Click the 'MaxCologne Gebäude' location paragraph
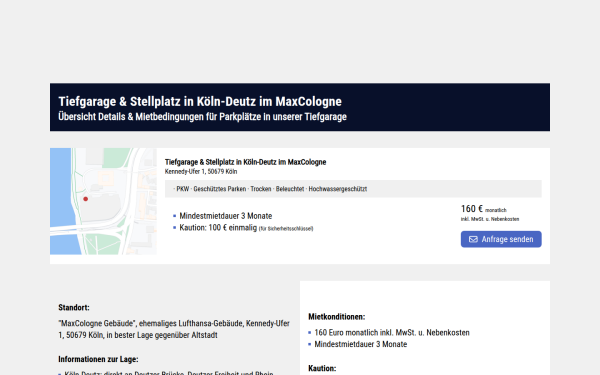Viewport: 600px width, 375px height. [x=174, y=329]
